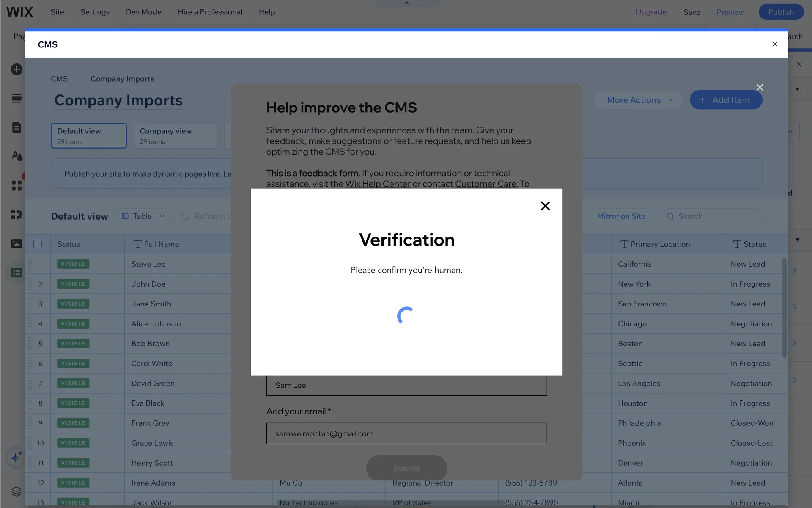Open the Dev Mode menu

(143, 12)
